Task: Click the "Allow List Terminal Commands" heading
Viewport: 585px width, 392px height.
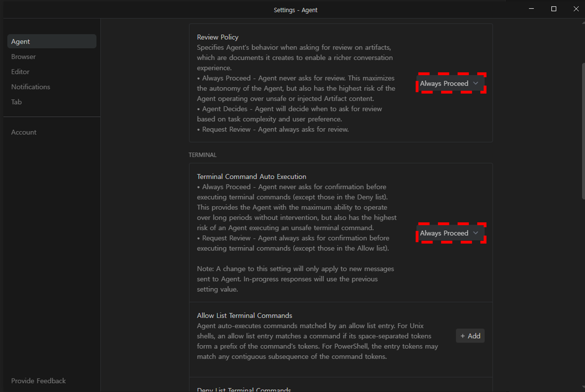Action: click(x=244, y=316)
